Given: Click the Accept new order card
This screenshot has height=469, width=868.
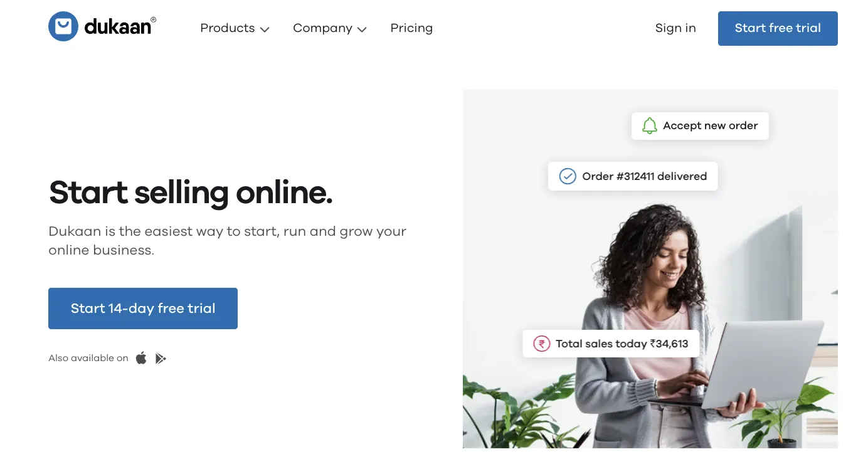Looking at the screenshot, I should tap(700, 125).
